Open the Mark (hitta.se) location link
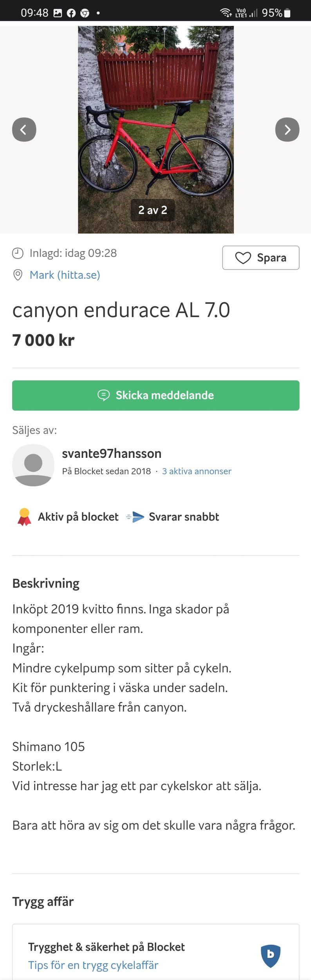Image resolution: width=311 pixels, height=980 pixels. pos(65,275)
